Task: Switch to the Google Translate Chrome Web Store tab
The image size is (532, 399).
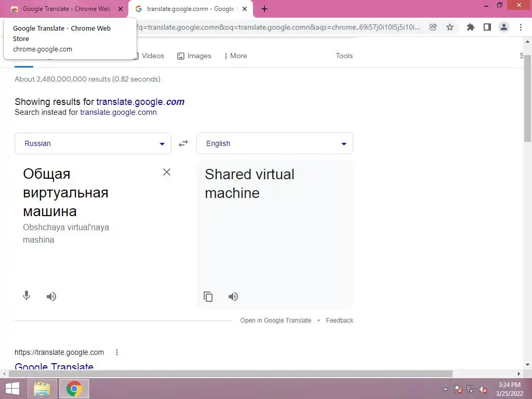Action: pos(64,9)
